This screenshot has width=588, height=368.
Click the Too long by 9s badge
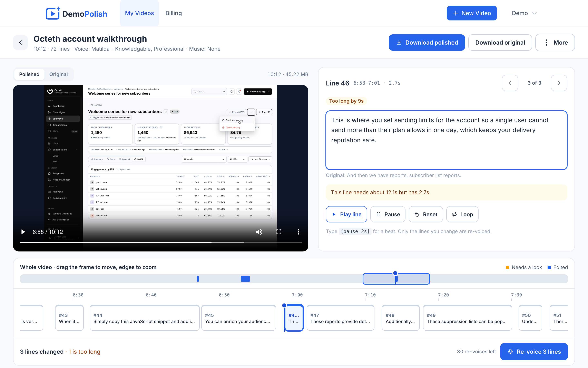click(346, 101)
